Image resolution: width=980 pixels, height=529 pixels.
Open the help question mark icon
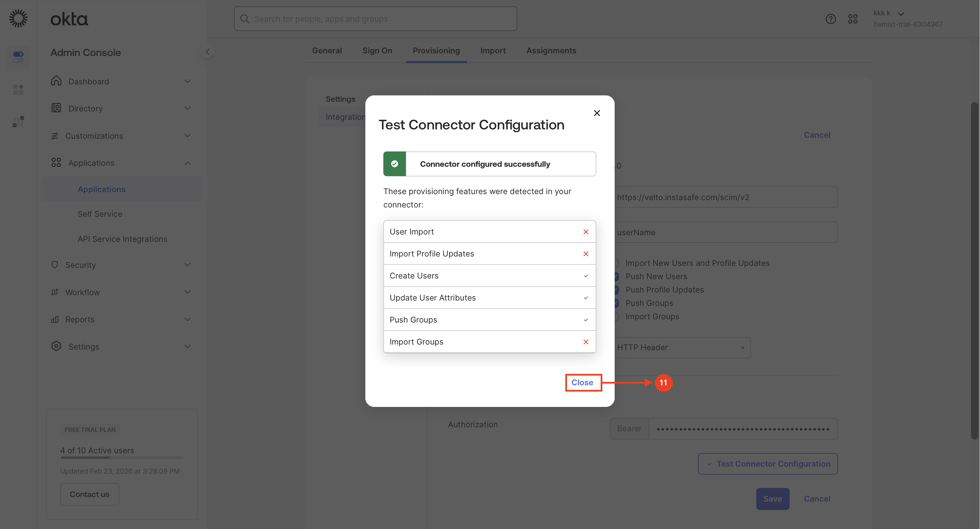pyautogui.click(x=830, y=19)
